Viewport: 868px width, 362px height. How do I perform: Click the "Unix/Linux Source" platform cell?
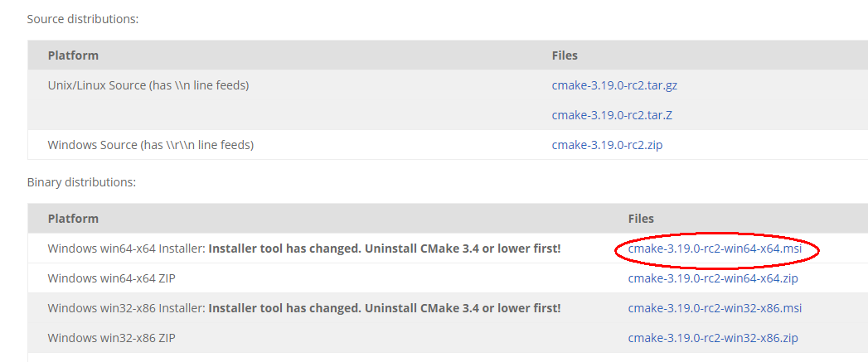click(148, 85)
